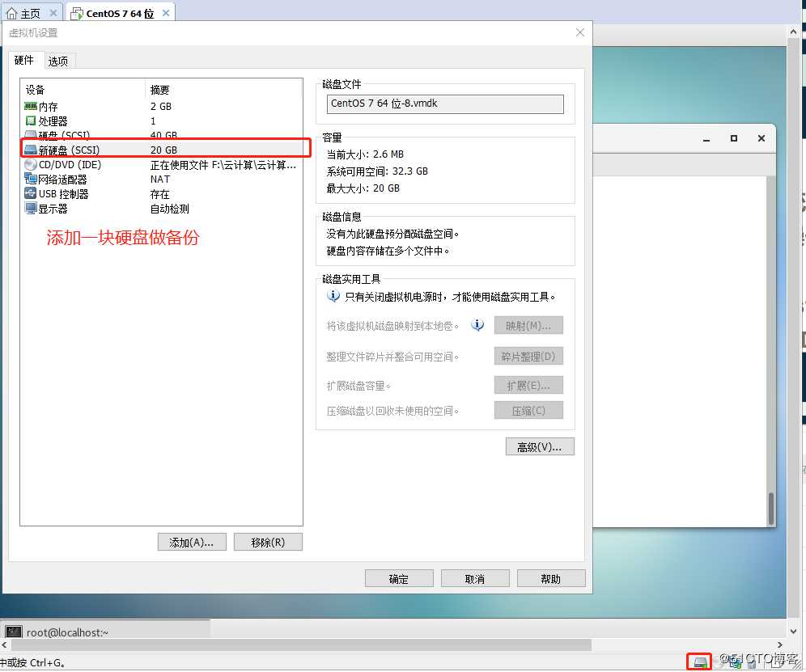Image resolution: width=806 pixels, height=672 pixels.
Task: Close the CentOS 7 64 位 tab
Action: pos(166,14)
